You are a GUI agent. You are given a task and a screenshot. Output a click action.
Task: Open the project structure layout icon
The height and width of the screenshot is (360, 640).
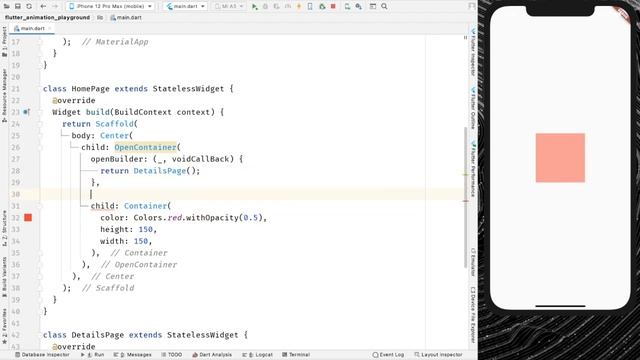[373, 6]
